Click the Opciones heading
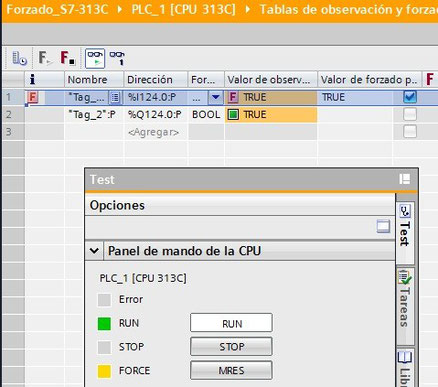 (117, 205)
